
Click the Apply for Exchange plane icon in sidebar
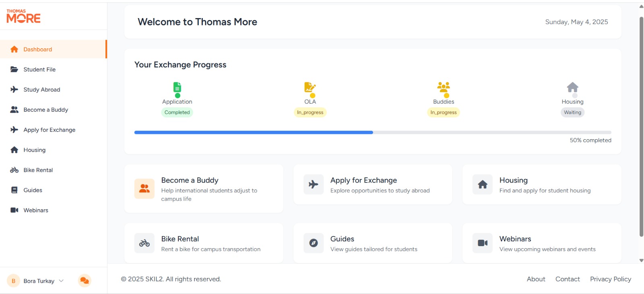(x=14, y=130)
